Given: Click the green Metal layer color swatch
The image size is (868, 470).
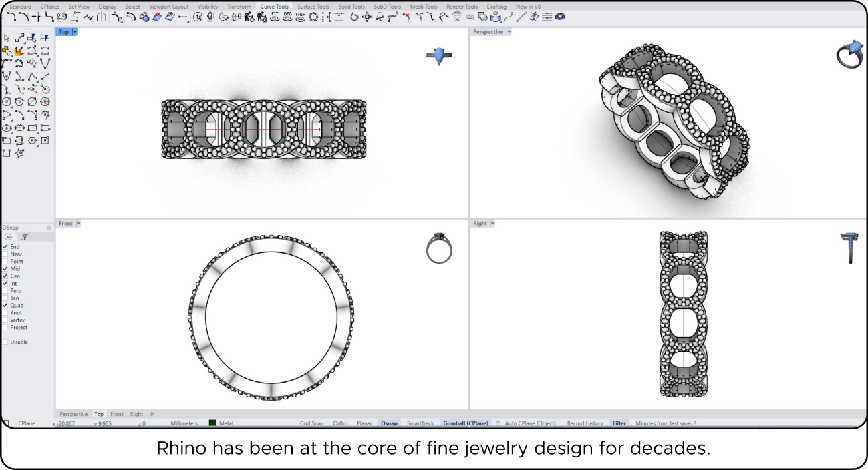Looking at the screenshot, I should click(212, 423).
